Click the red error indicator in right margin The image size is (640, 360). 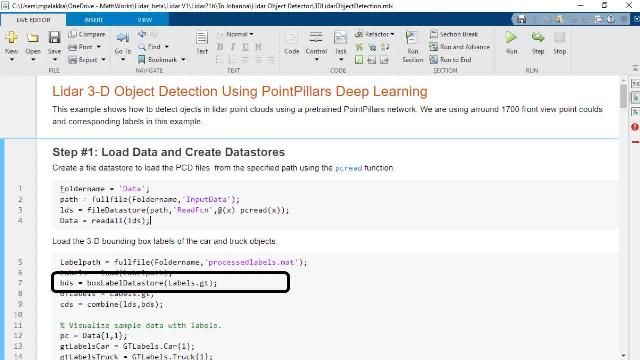[635, 127]
